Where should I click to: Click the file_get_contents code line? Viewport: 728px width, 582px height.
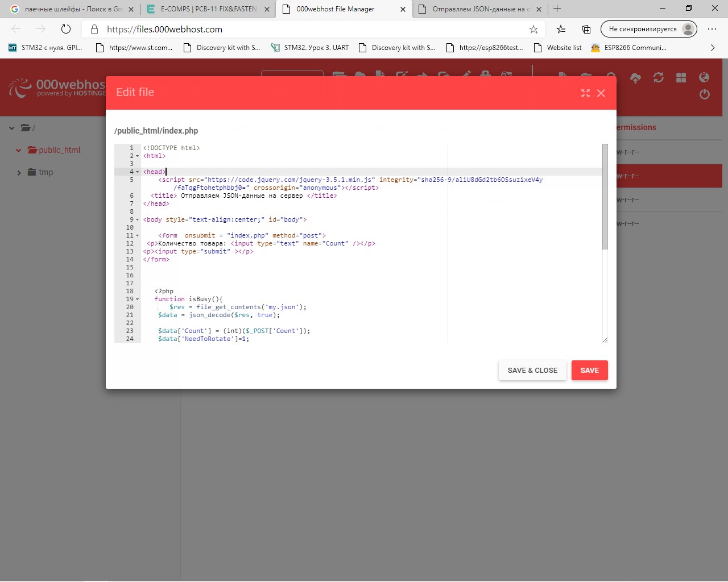click(x=238, y=307)
